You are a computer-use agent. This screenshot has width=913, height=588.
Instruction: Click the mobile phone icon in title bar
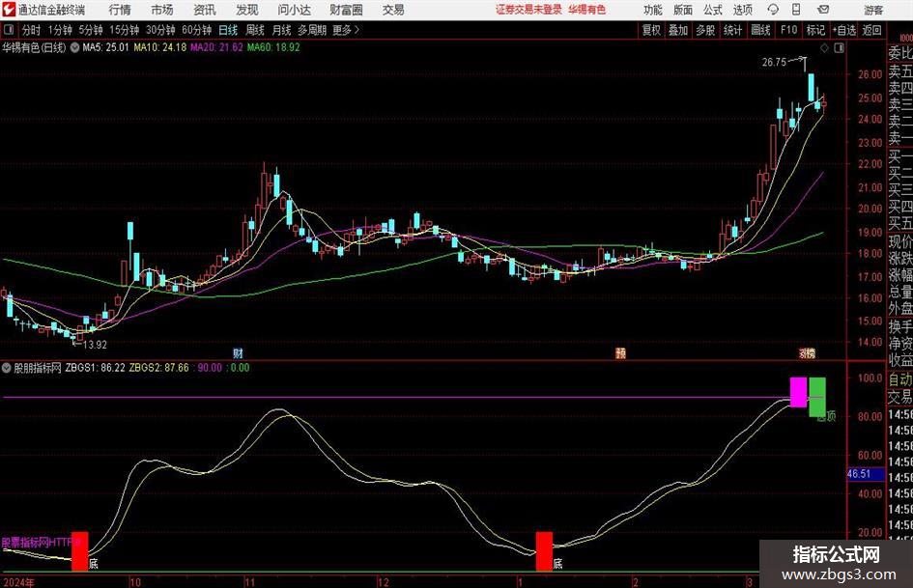click(796, 10)
